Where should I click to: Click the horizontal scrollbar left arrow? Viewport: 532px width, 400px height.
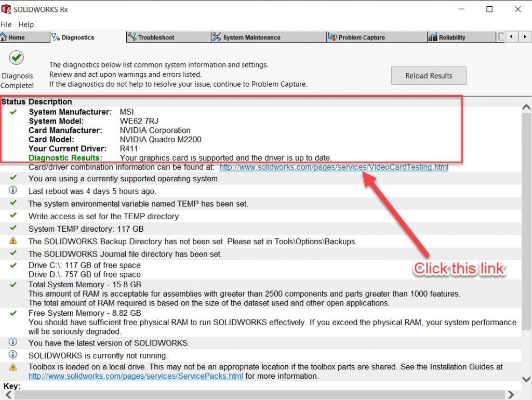(x=8, y=395)
